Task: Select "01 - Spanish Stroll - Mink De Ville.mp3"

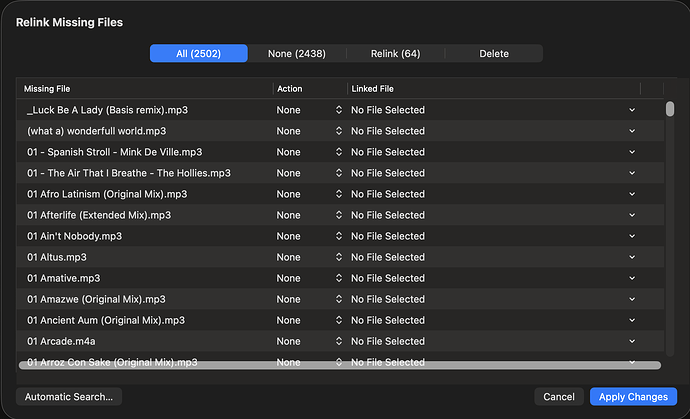Action: pyautogui.click(x=114, y=152)
